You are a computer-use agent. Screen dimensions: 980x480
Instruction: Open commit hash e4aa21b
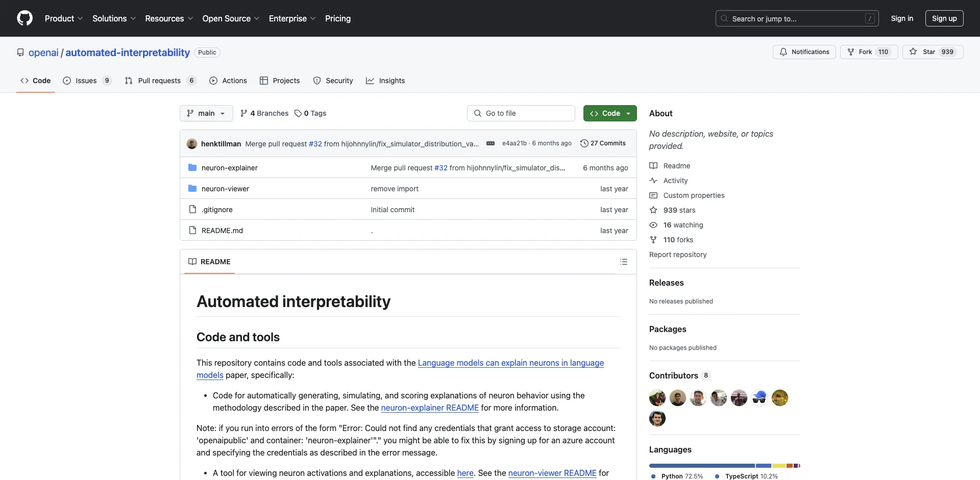pos(514,143)
